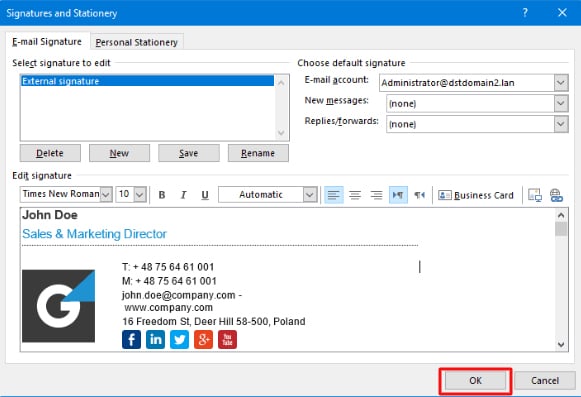Click the signature list scroll down arrow
The width and height of the screenshot is (581, 397).
pyautogui.click(x=281, y=133)
